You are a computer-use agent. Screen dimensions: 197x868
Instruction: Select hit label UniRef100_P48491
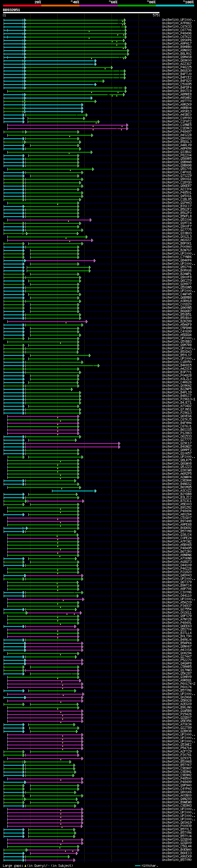coord(177,623)
